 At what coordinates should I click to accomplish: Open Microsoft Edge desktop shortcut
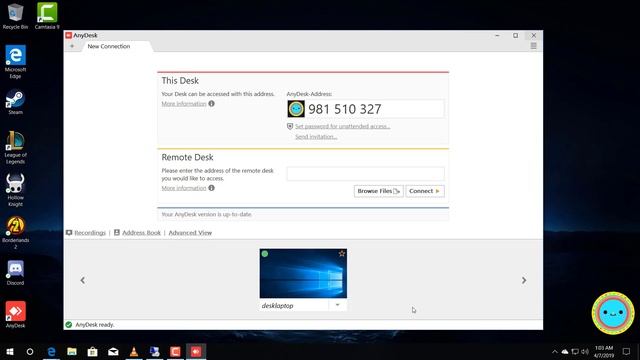15,61
